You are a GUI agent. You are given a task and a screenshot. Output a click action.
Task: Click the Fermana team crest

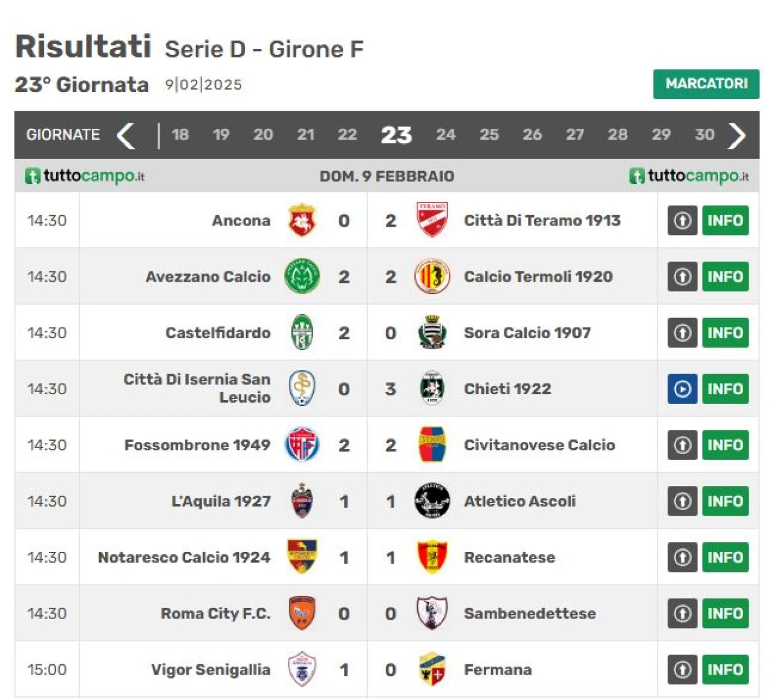tap(432, 669)
